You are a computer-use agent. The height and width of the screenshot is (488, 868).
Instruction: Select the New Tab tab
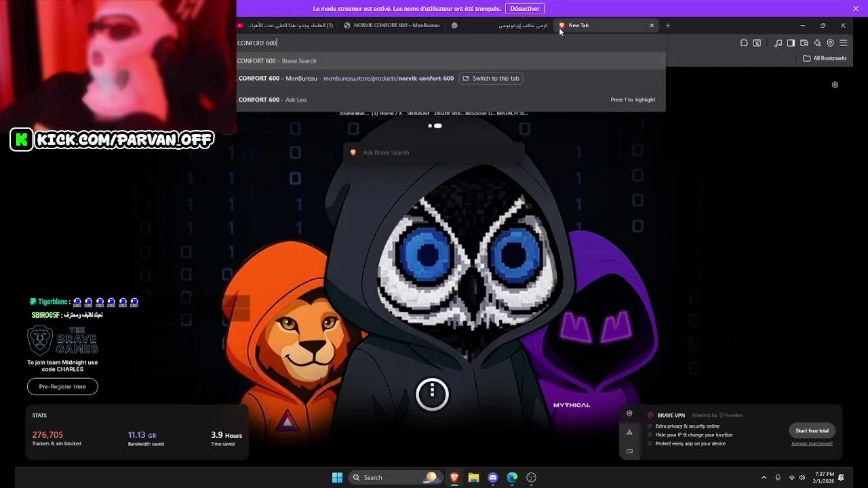[x=607, y=25]
